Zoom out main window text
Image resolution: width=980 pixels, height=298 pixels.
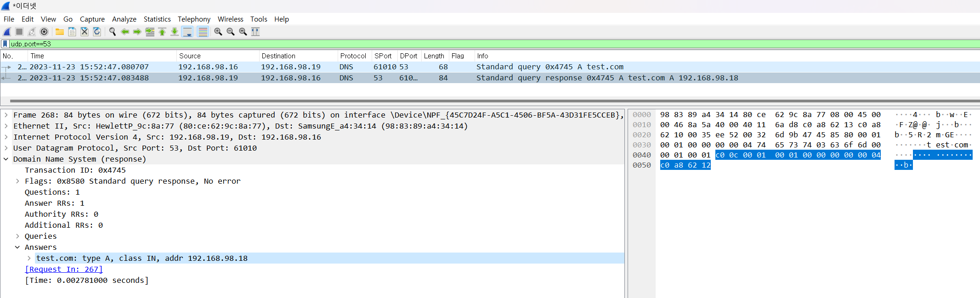point(231,32)
